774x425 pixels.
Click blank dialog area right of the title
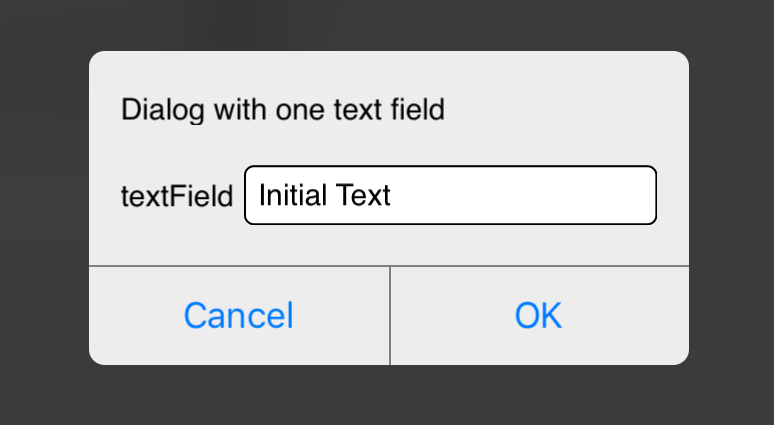[x=570, y=109]
